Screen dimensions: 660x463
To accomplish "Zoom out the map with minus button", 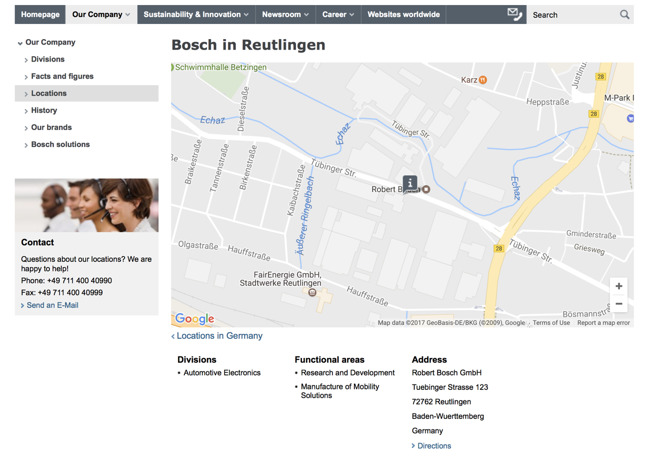I will 619,303.
